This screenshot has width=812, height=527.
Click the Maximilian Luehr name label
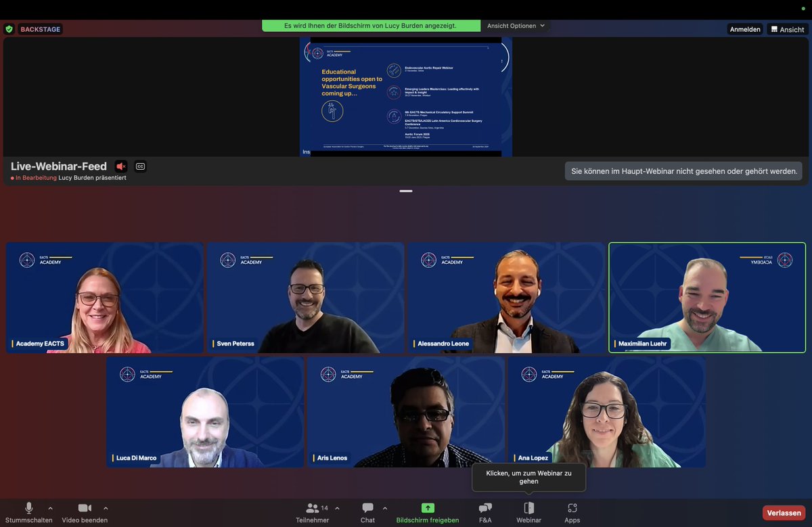[641, 344]
